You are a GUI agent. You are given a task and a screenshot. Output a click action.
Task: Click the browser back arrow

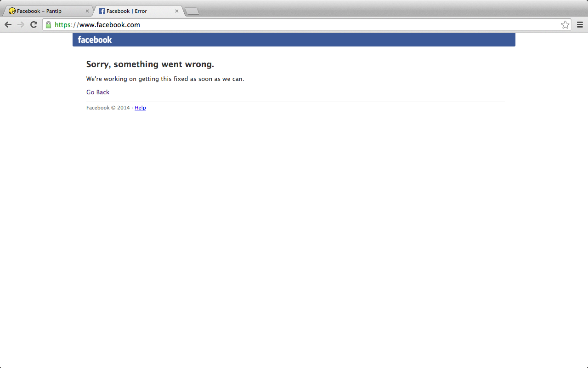8,25
